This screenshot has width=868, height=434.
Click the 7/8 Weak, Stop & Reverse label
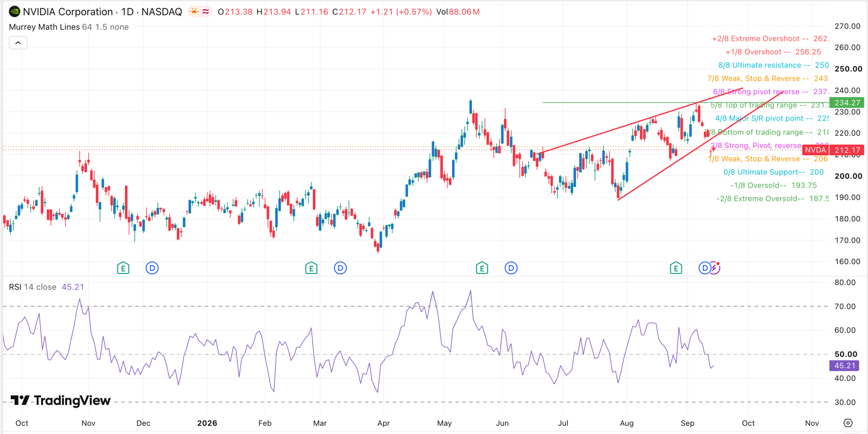pyautogui.click(x=768, y=78)
